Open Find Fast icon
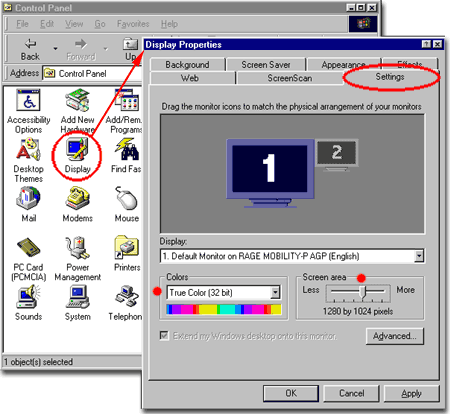The width and height of the screenshot is (450, 414). tap(126, 156)
